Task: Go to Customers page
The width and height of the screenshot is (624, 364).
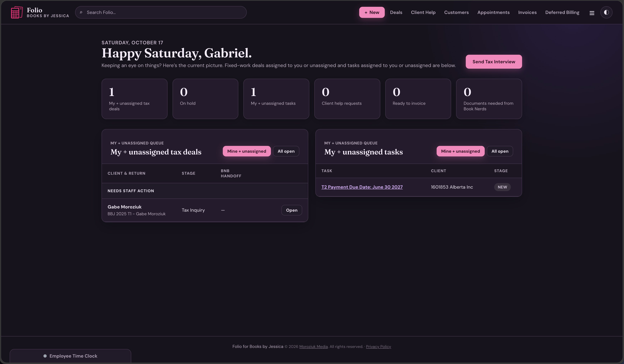Action: 456,12
